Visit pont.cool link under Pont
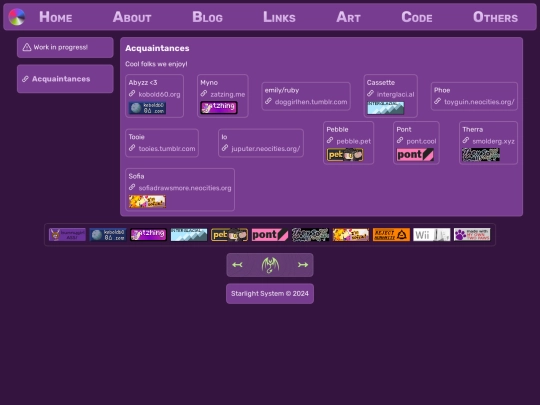This screenshot has height=405, width=540. tap(421, 141)
